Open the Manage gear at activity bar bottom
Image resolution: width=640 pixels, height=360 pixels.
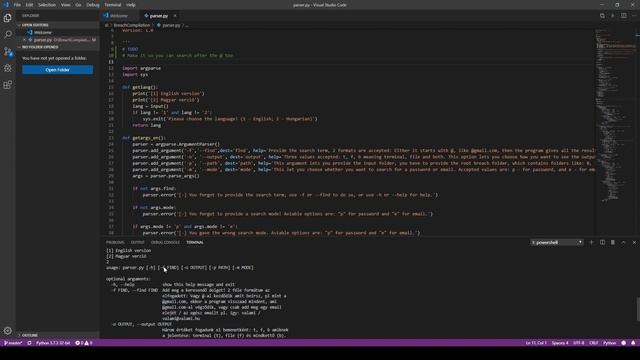8,331
